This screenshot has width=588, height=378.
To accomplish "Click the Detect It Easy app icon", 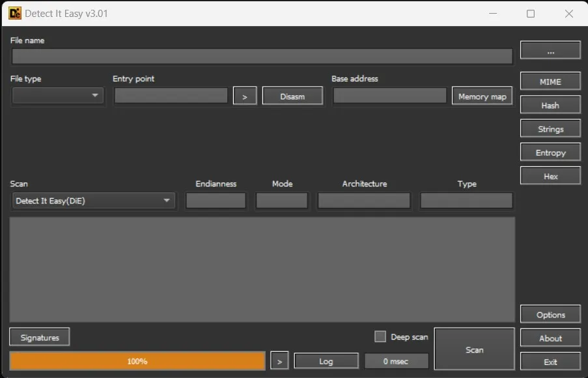I will click(14, 14).
